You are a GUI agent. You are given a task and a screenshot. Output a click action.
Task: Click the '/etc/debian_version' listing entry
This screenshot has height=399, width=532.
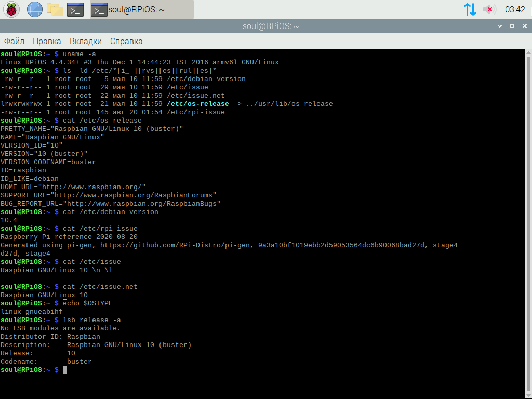[206, 79]
